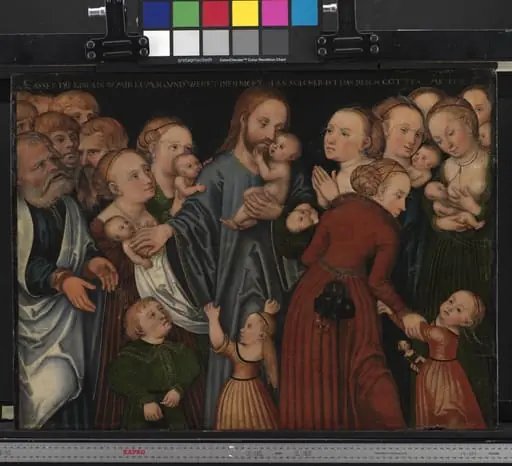Select the magenta color chart patch
The width and height of the screenshot is (512, 466).
pyautogui.click(x=275, y=14)
